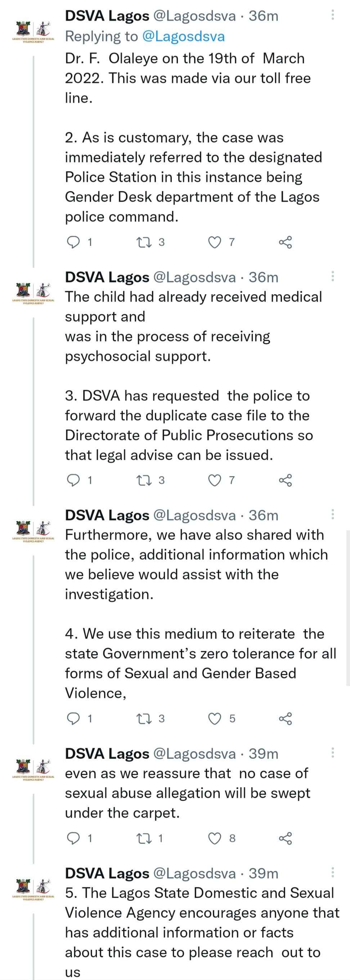Share the swept under the carpet tweet
This screenshot has width=350, height=980.
tap(286, 838)
